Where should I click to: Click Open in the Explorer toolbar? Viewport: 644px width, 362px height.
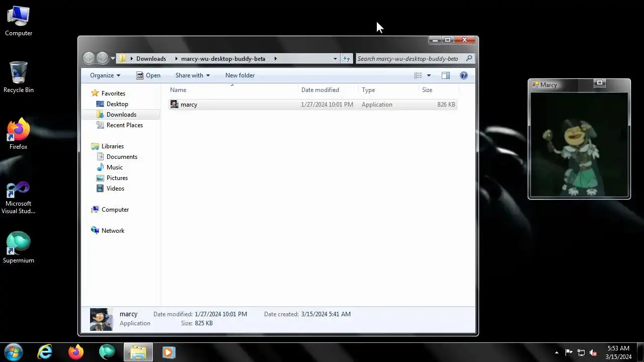(x=148, y=75)
